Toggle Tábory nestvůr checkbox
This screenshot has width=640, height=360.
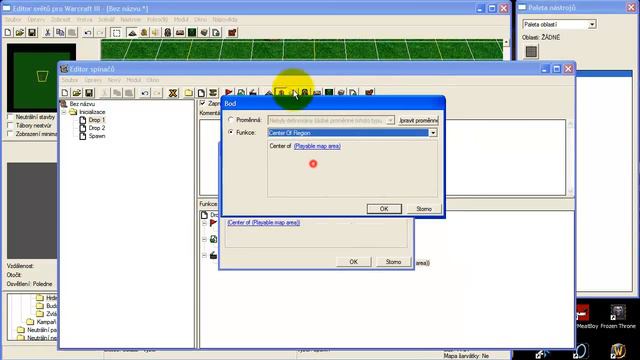11,125
